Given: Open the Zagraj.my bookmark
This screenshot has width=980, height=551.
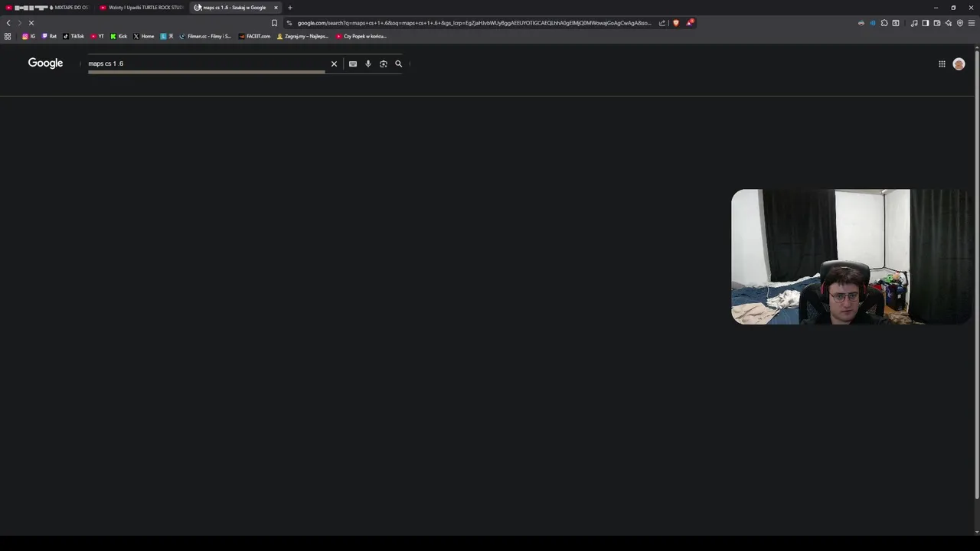Looking at the screenshot, I should pos(303,36).
